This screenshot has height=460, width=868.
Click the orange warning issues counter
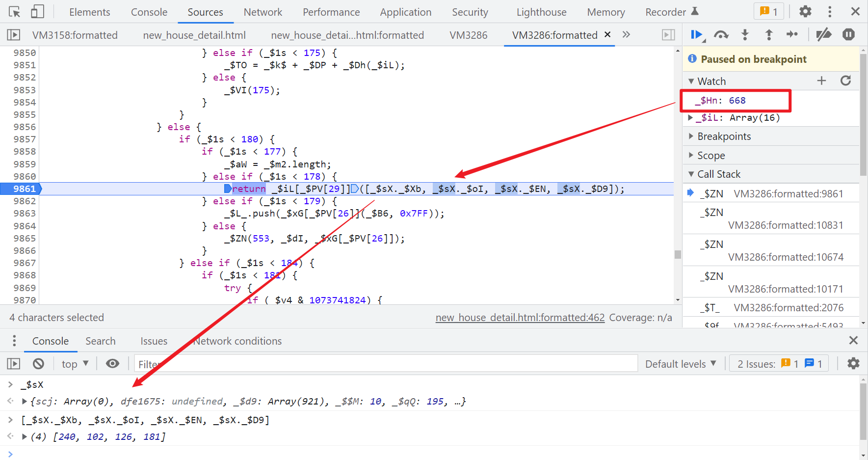pyautogui.click(x=790, y=364)
